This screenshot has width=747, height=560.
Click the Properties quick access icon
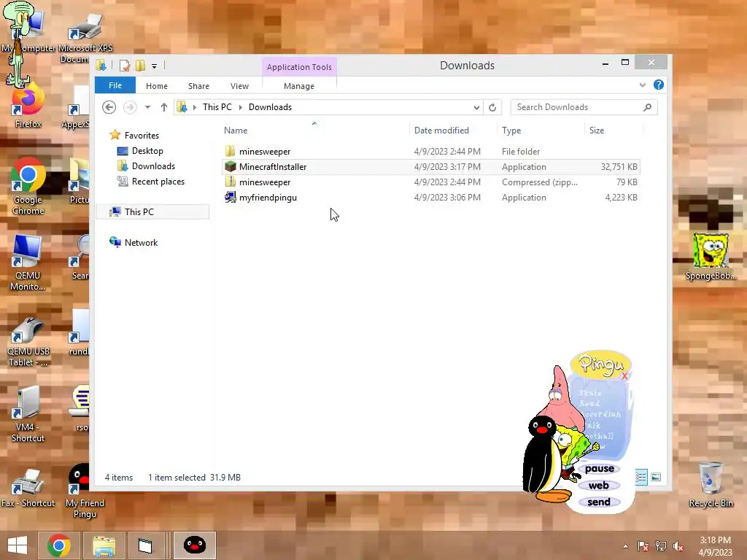pyautogui.click(x=125, y=66)
